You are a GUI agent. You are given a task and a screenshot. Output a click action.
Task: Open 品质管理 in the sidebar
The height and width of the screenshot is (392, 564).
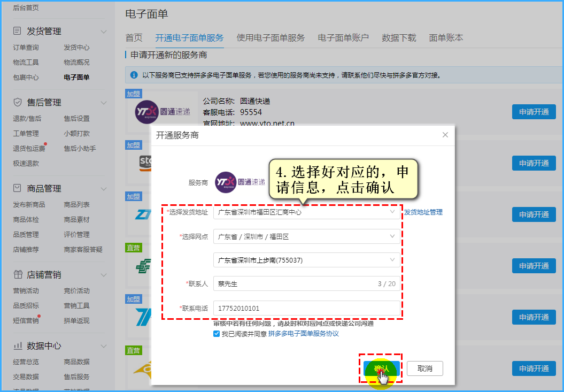pyautogui.click(x=26, y=234)
